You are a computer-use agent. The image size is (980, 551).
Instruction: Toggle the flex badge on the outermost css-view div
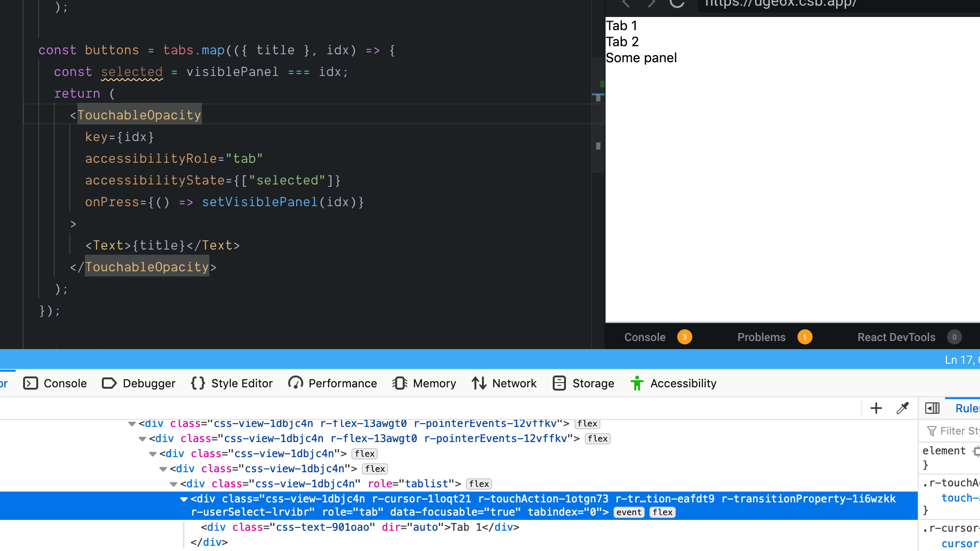(587, 424)
